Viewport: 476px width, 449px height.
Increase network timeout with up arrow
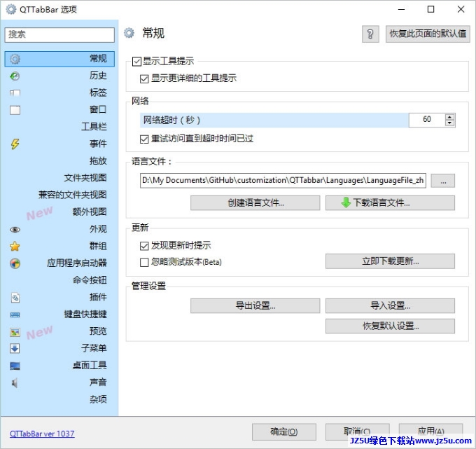(x=449, y=117)
